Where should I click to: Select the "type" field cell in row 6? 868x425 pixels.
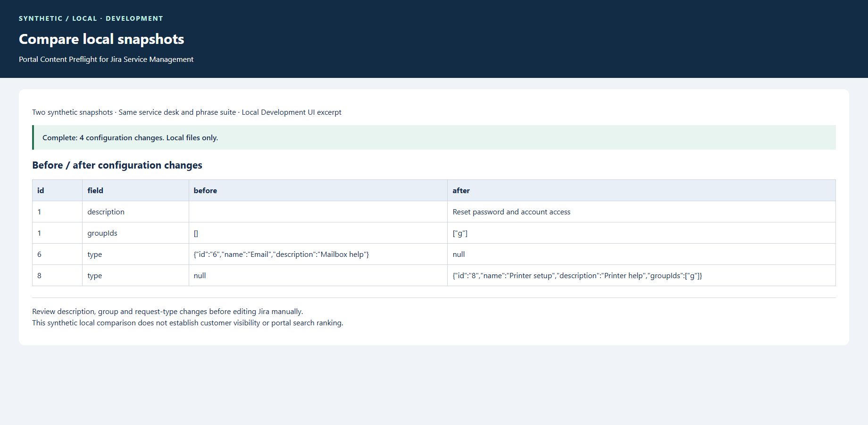click(135, 254)
